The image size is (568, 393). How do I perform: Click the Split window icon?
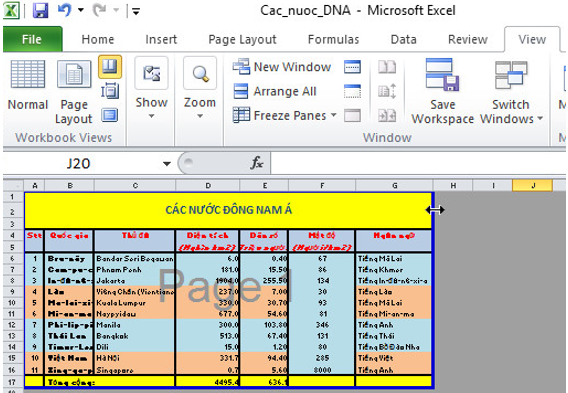tap(352, 67)
